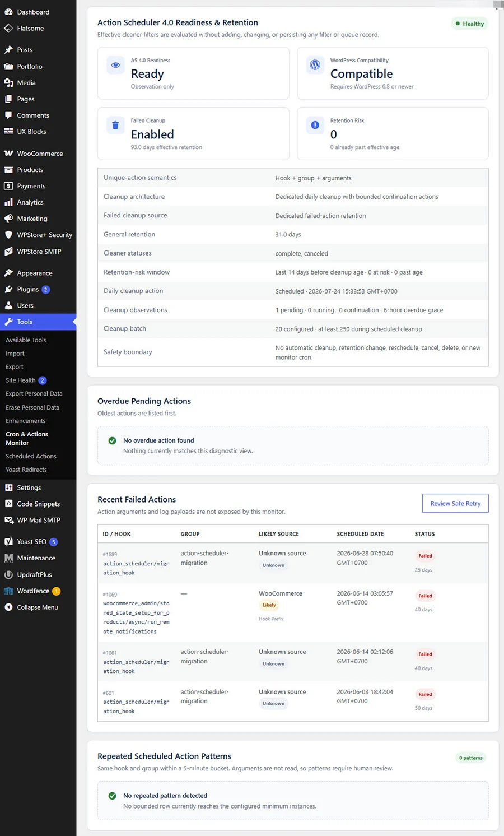
Task: Click the Maintenance icon in sidebar
Action: click(x=8, y=558)
